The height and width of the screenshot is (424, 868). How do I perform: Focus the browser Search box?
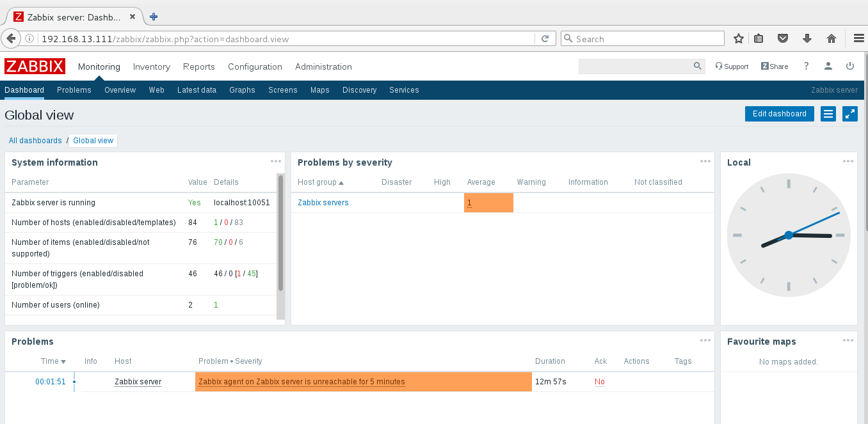pyautogui.click(x=642, y=39)
